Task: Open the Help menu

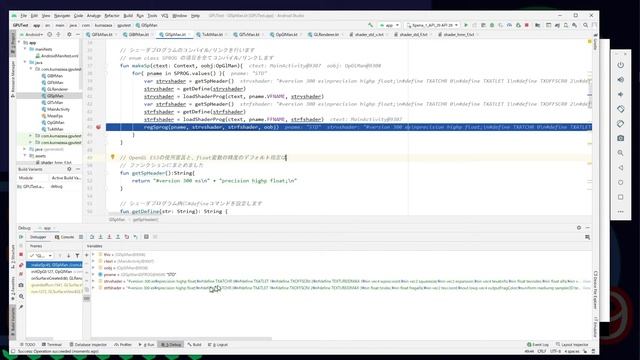Action: [196, 16]
